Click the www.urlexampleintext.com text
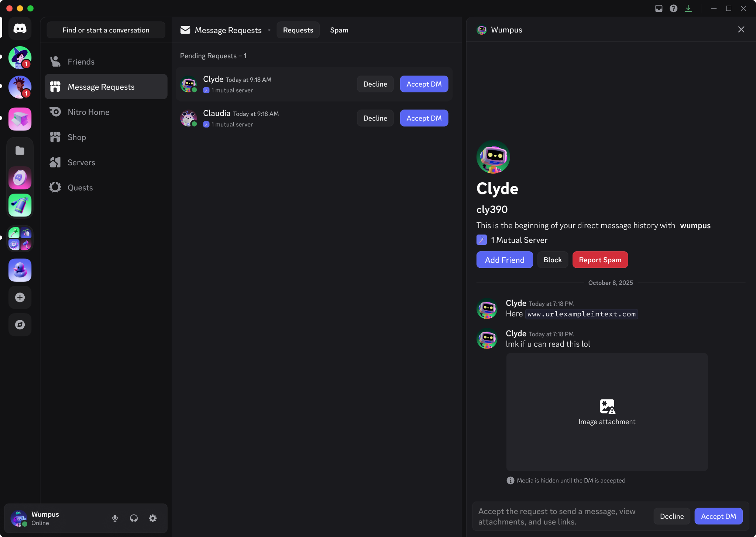Screen dimensions: 756x537 click(x=581, y=314)
